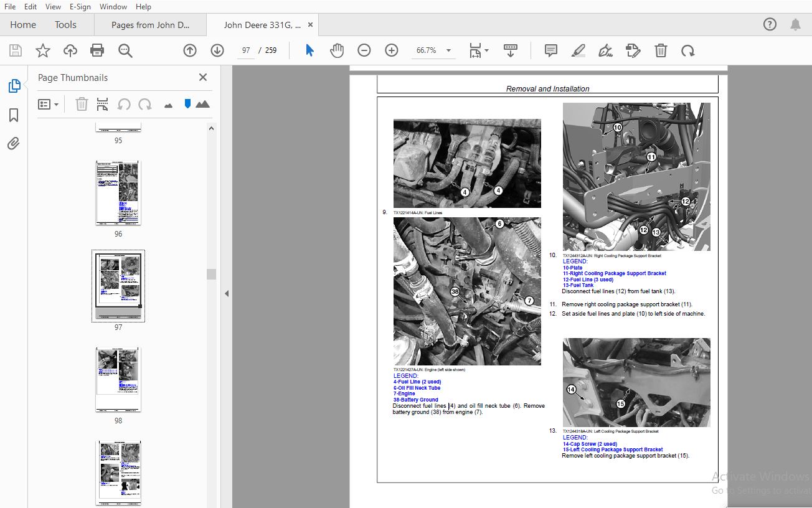Upload file using the cloud arrow icon

[x=70, y=50]
